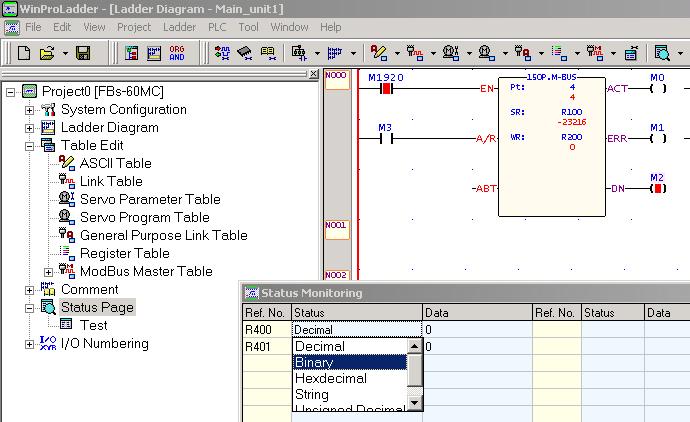Open the Project menu
Viewport: 690px width, 422px height.
134,27
